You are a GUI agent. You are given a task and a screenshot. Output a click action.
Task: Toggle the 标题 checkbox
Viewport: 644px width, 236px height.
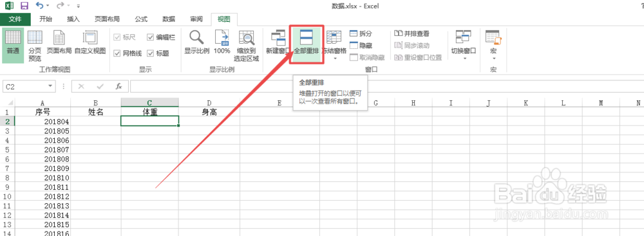pyautogui.click(x=158, y=53)
